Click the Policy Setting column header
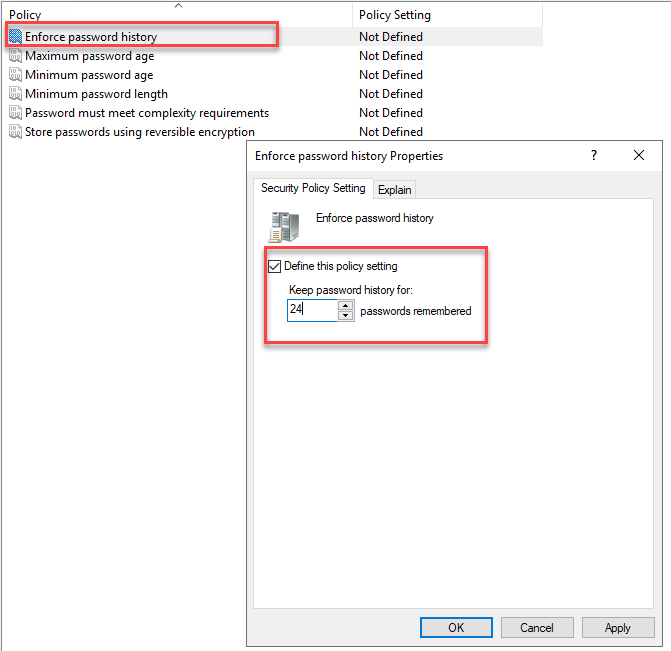 395,15
